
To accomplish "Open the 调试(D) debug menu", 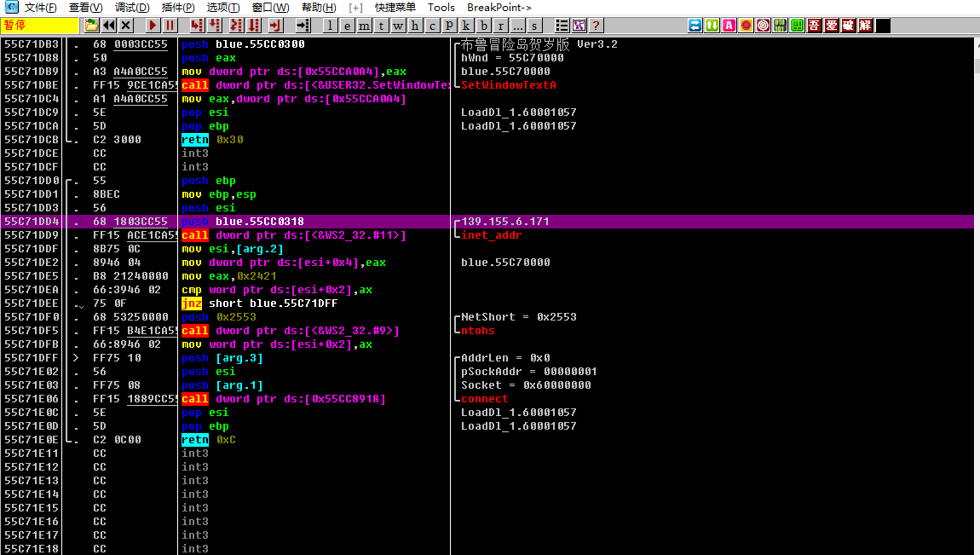I will 132,8.
